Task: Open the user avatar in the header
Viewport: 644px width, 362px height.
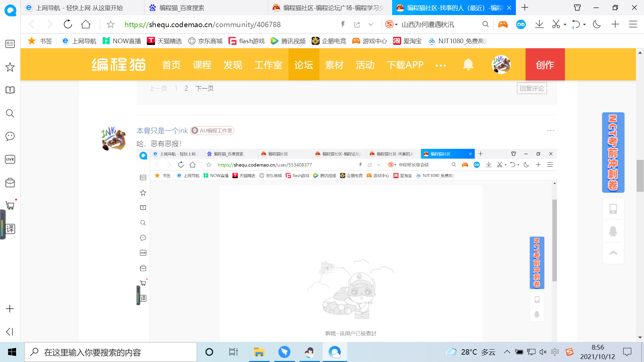Action: (501, 64)
